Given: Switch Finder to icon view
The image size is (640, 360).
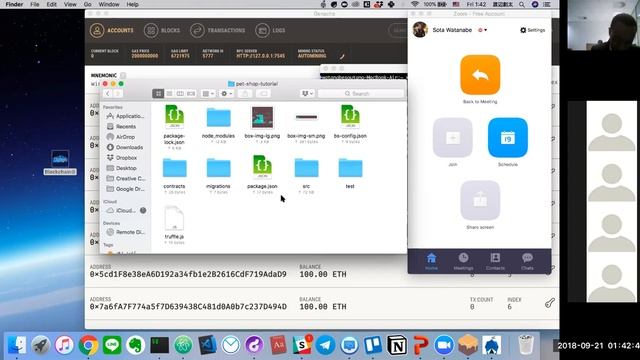Looking at the screenshot, I should [158, 94].
